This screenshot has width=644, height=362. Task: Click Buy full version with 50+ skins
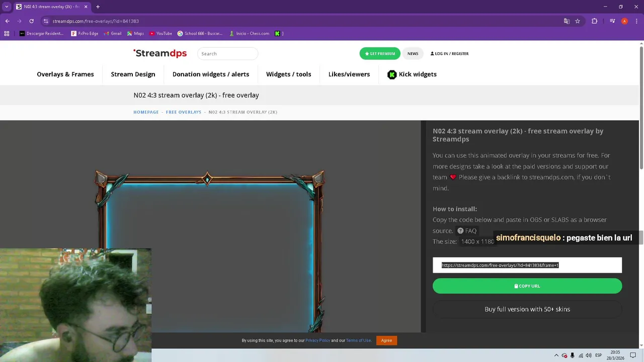point(527,309)
